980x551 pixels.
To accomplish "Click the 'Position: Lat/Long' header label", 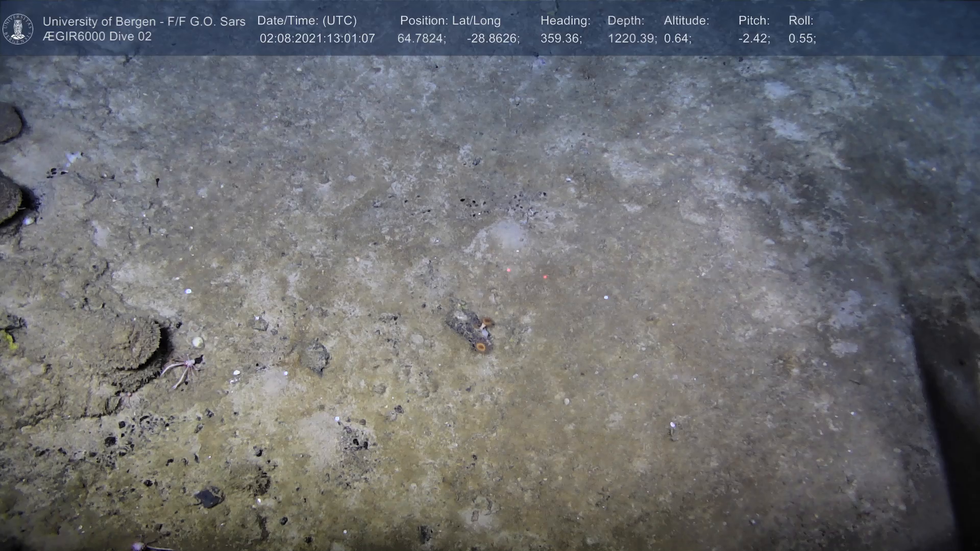I will click(x=450, y=21).
